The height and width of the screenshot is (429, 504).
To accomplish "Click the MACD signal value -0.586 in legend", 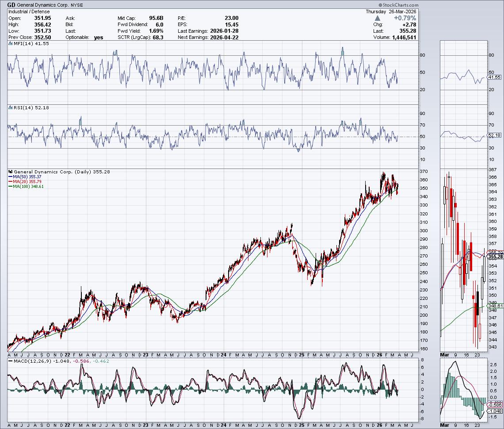I will tap(81, 361).
